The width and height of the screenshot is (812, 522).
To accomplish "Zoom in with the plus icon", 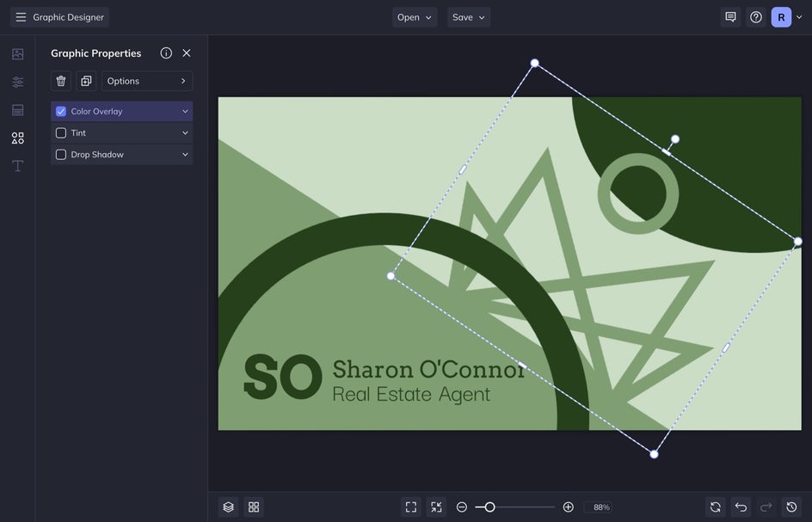I will click(x=568, y=507).
